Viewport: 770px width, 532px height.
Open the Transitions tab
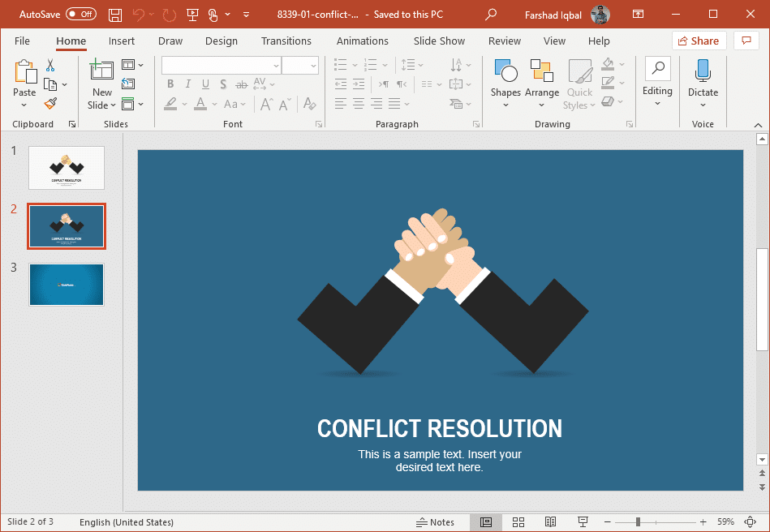[286, 41]
